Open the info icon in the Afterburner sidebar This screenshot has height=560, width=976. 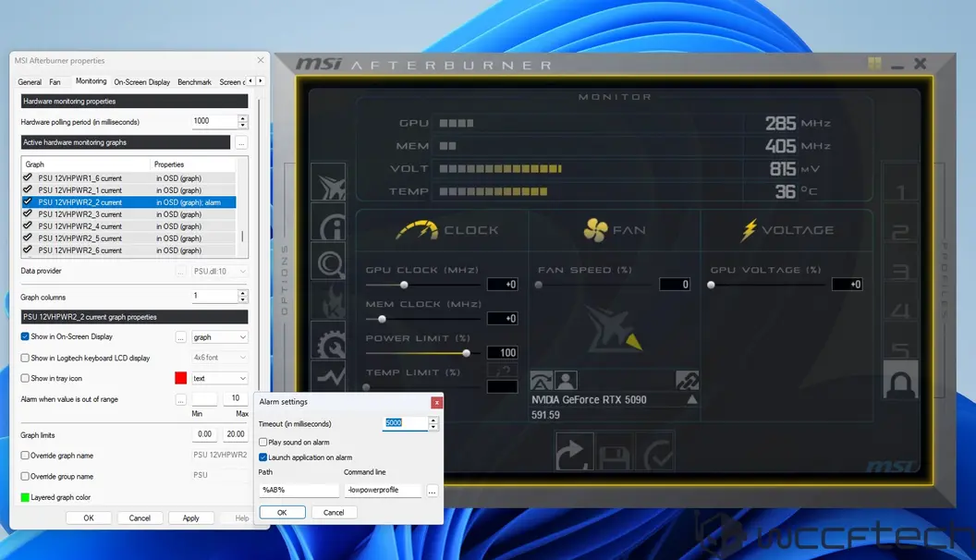pos(329,222)
